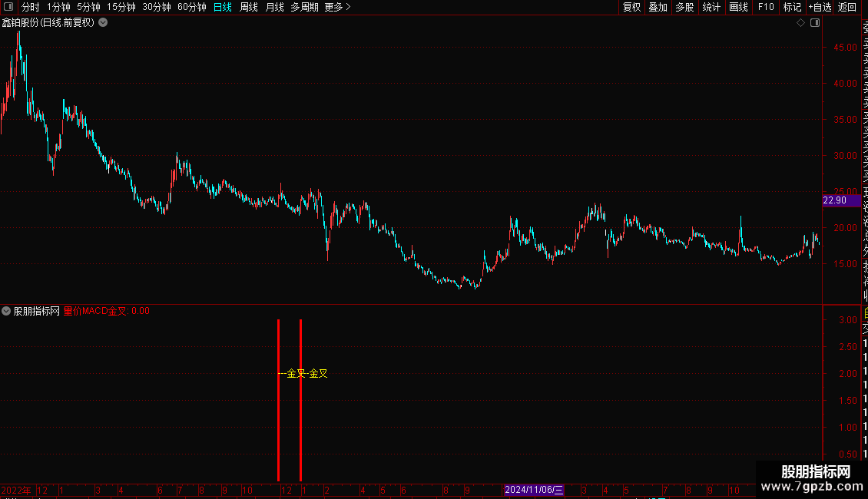The height and width of the screenshot is (499, 868).
Task: Select the 60分钟 period tab
Action: pos(192,7)
